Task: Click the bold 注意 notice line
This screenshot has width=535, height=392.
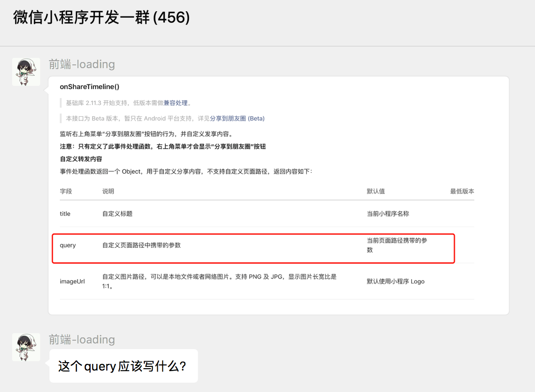Action: (163, 147)
